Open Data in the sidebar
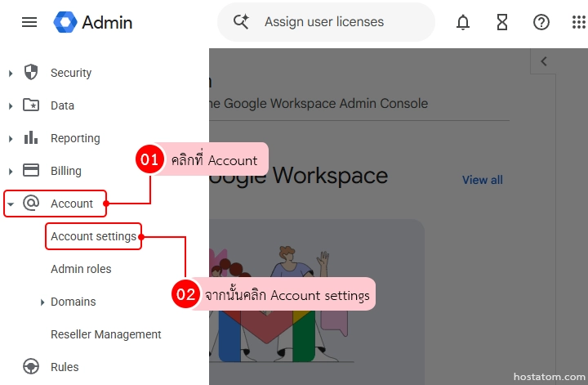This screenshot has height=385, width=588. click(62, 105)
